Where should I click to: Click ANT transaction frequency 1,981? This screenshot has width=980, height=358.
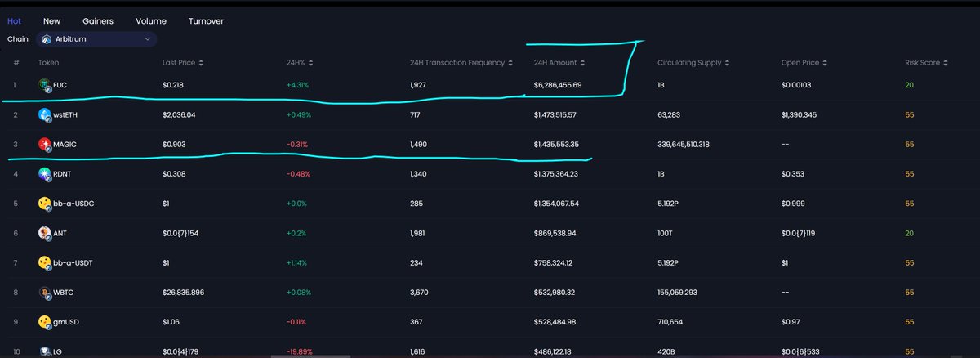click(418, 233)
